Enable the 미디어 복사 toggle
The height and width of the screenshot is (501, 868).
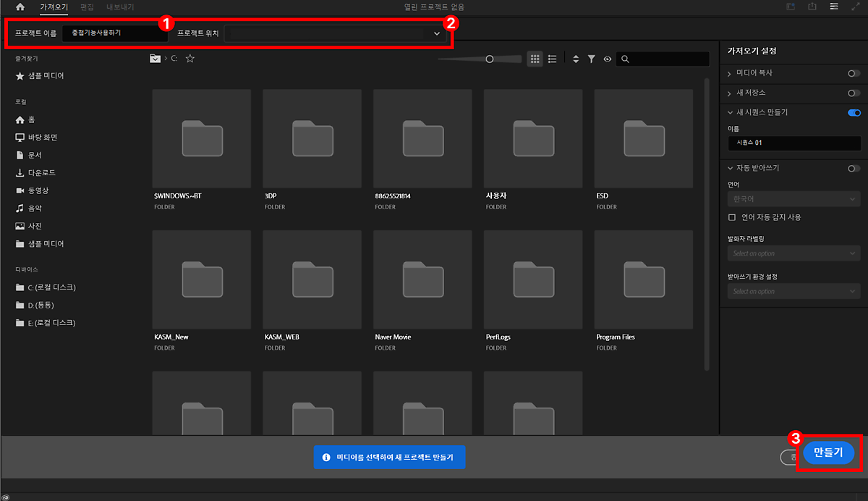tap(854, 73)
